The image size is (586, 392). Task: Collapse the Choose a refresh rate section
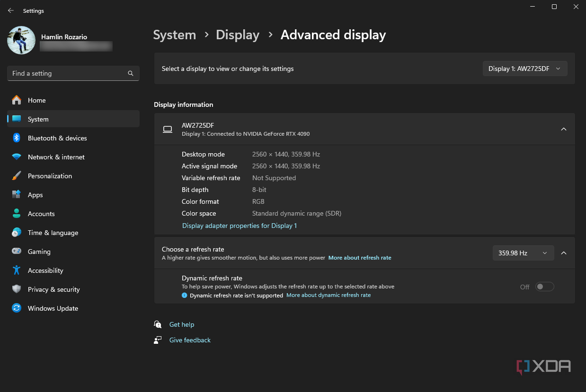click(563, 253)
